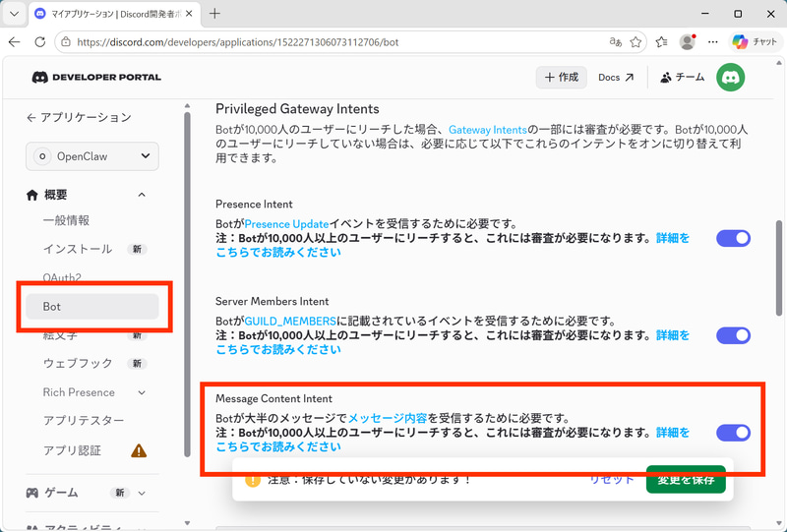This screenshot has width=787, height=532.
Task: Open the Presence Update link
Action: pyautogui.click(x=286, y=224)
